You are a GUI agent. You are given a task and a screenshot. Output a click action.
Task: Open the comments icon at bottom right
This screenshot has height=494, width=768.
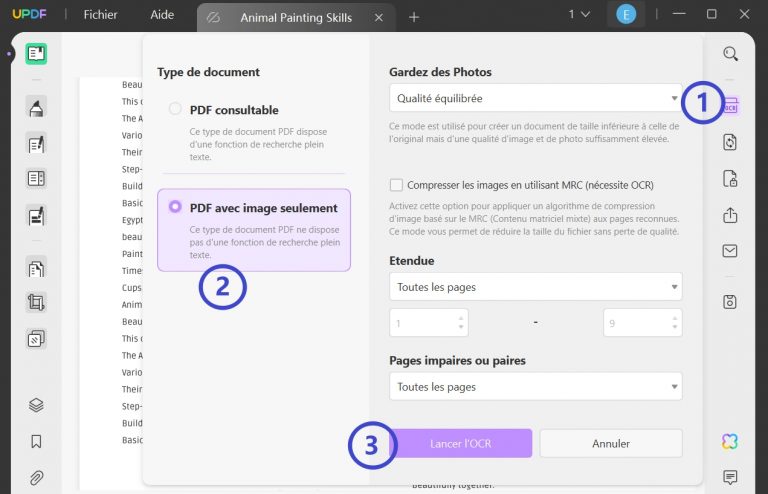[731, 477]
